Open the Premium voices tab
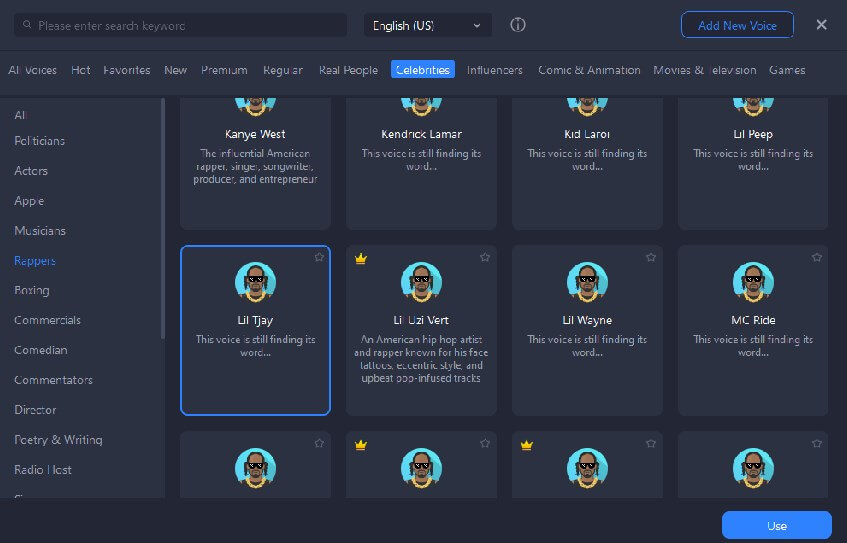Viewport: 847px width, 543px height. click(224, 70)
